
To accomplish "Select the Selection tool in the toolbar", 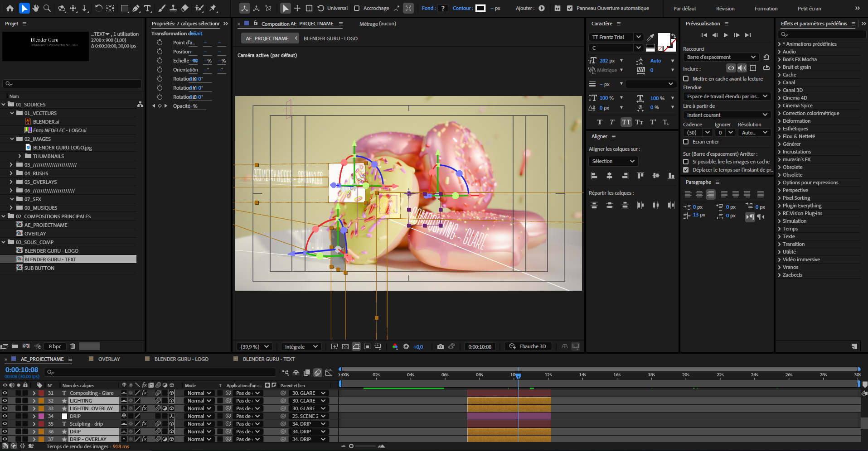I will [x=24, y=8].
